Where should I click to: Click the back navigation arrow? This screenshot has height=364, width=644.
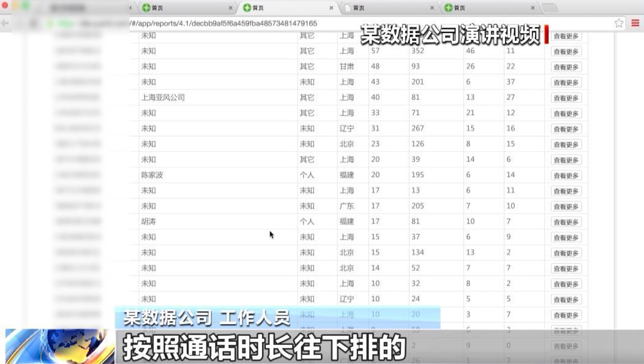[6, 23]
